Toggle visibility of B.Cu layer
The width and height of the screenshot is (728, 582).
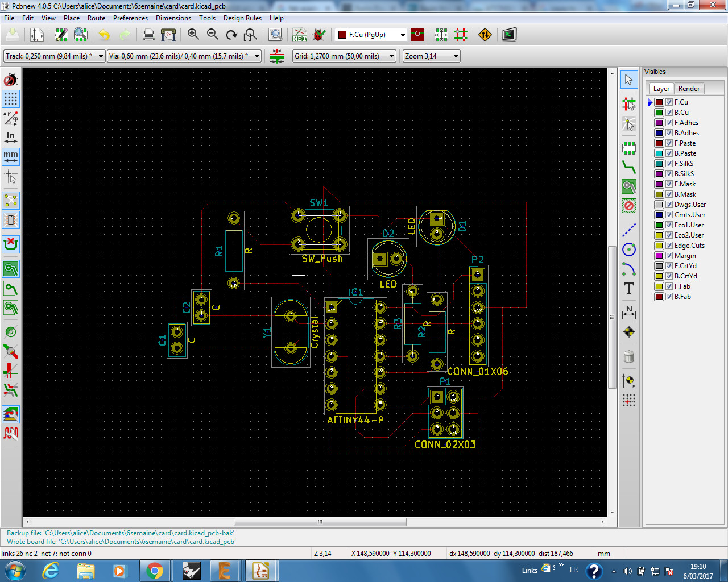pyautogui.click(x=669, y=113)
